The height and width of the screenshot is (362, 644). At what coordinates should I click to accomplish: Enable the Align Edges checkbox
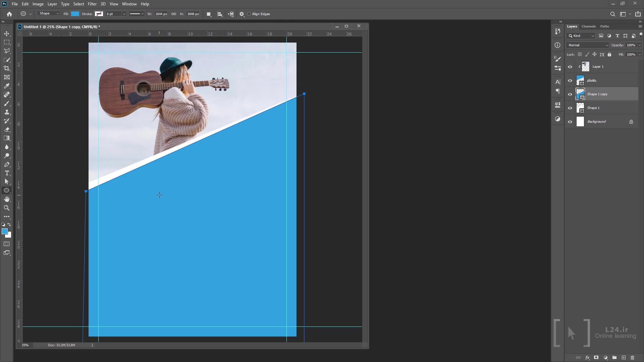pos(249,14)
